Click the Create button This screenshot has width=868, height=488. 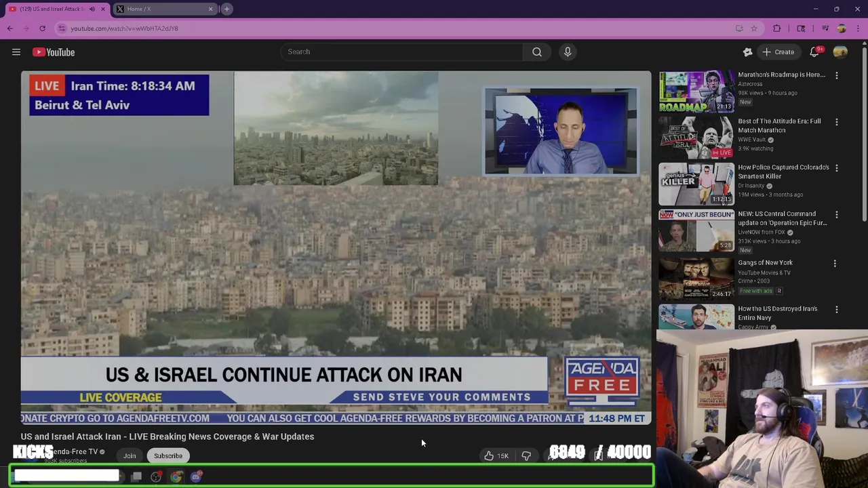tap(778, 52)
